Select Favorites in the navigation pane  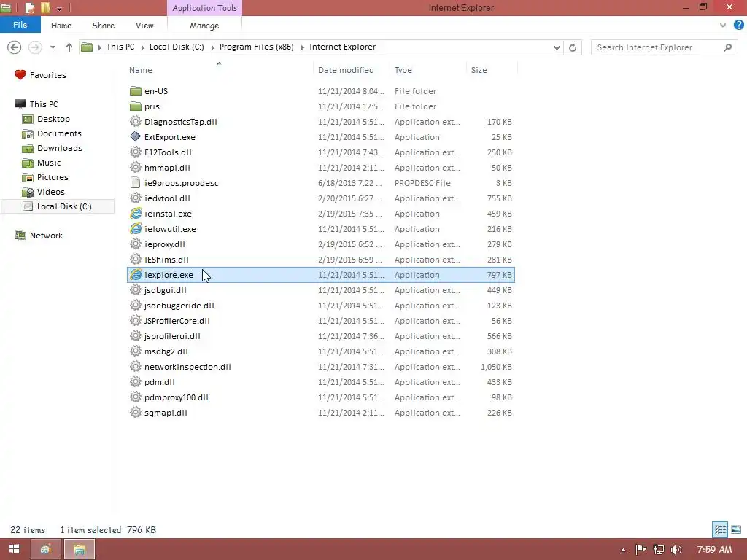coord(47,75)
